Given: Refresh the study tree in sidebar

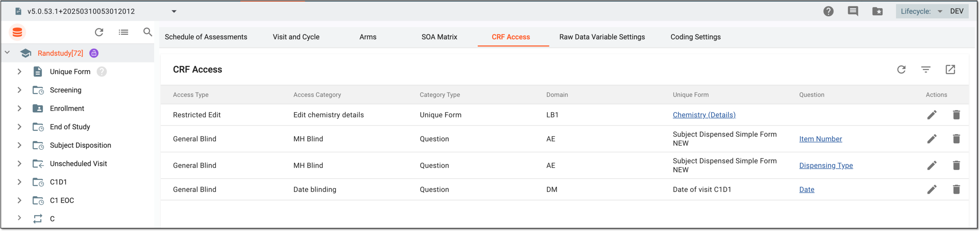Looking at the screenshot, I should pos(99,32).
